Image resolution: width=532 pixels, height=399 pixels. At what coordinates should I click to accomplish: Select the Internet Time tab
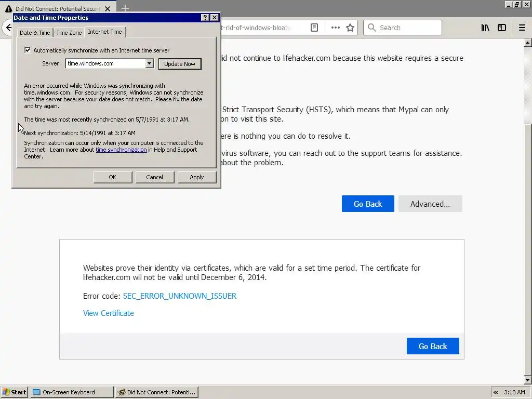(105, 32)
